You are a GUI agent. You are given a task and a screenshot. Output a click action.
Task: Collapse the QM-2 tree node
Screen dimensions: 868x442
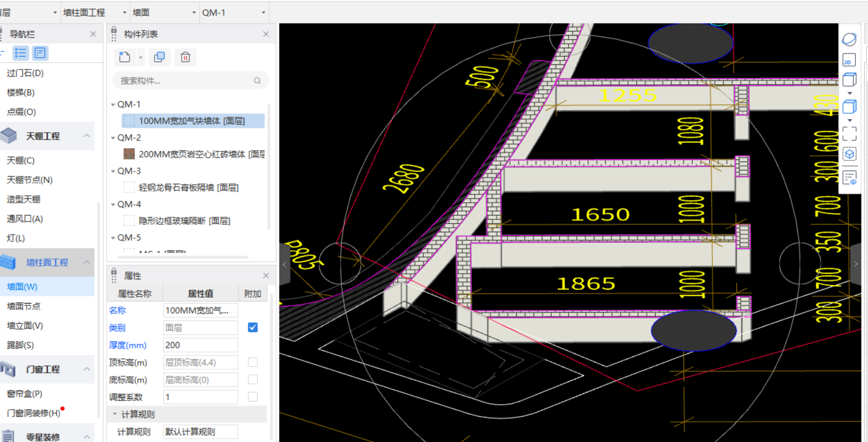[x=113, y=138]
